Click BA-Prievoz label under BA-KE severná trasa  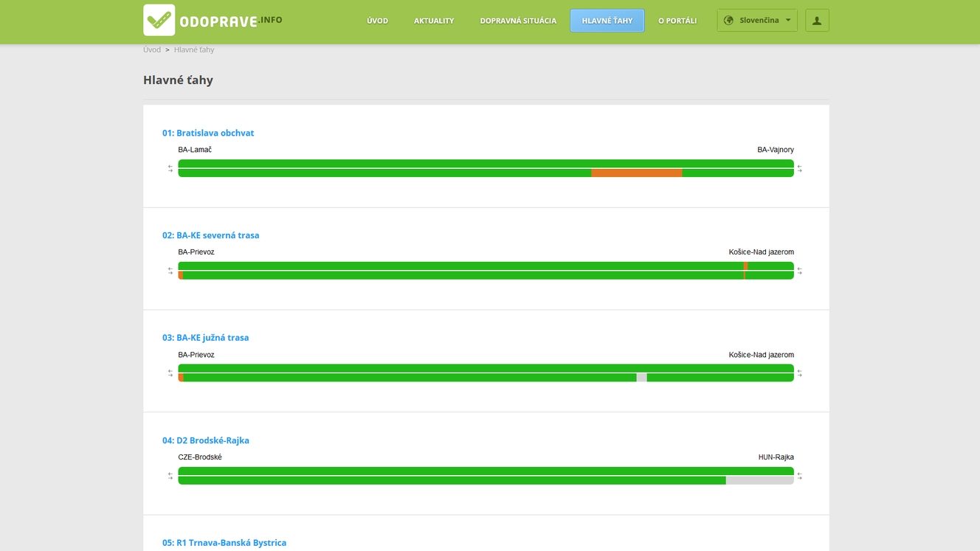tap(196, 252)
